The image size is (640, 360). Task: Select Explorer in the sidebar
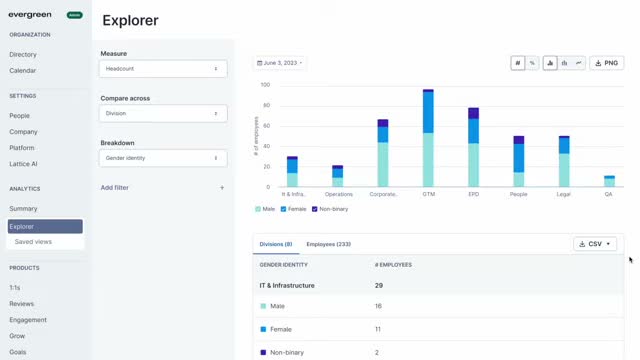coord(45,227)
